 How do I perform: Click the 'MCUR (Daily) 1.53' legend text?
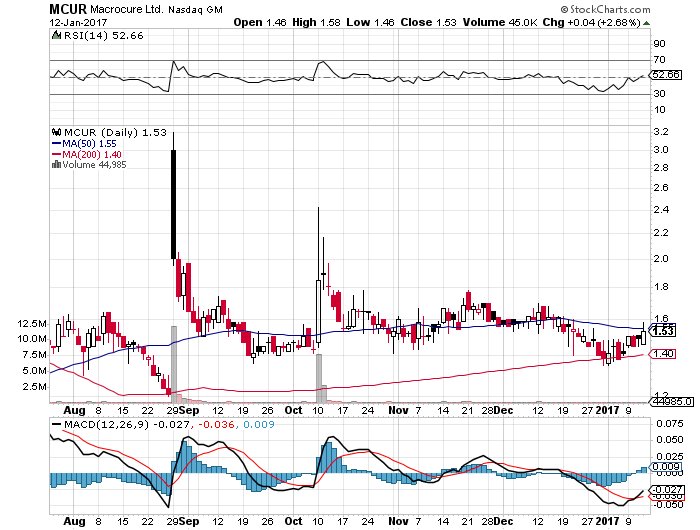115,132
